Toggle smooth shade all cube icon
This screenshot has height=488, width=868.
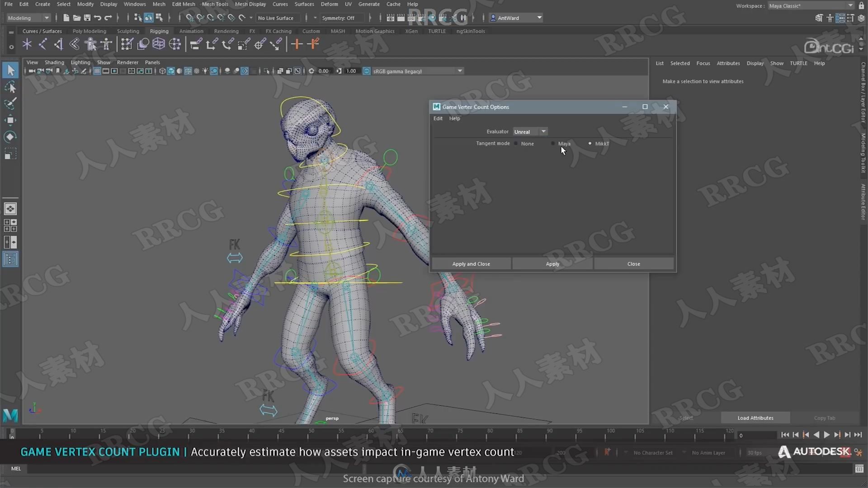[171, 71]
